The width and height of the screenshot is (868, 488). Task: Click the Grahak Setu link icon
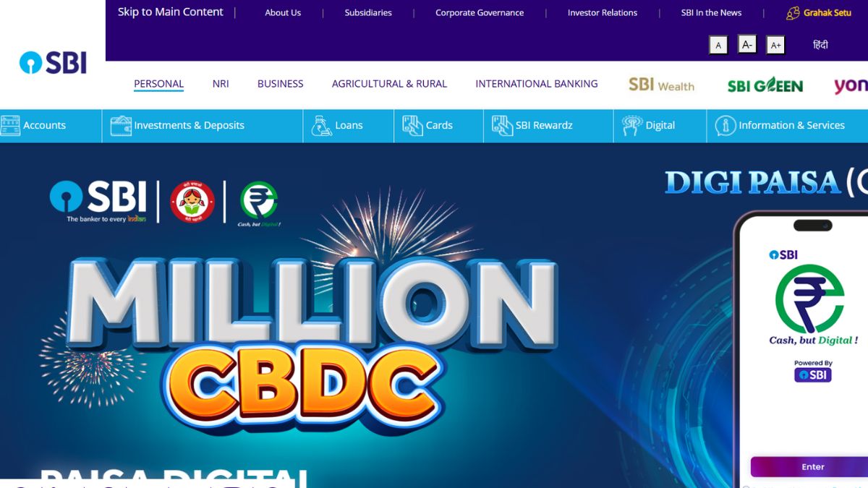tap(793, 13)
